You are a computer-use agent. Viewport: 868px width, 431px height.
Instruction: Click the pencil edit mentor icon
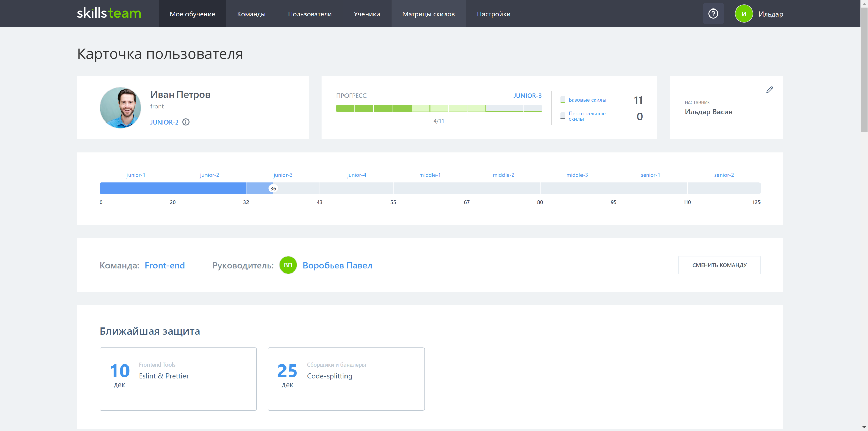(x=769, y=90)
